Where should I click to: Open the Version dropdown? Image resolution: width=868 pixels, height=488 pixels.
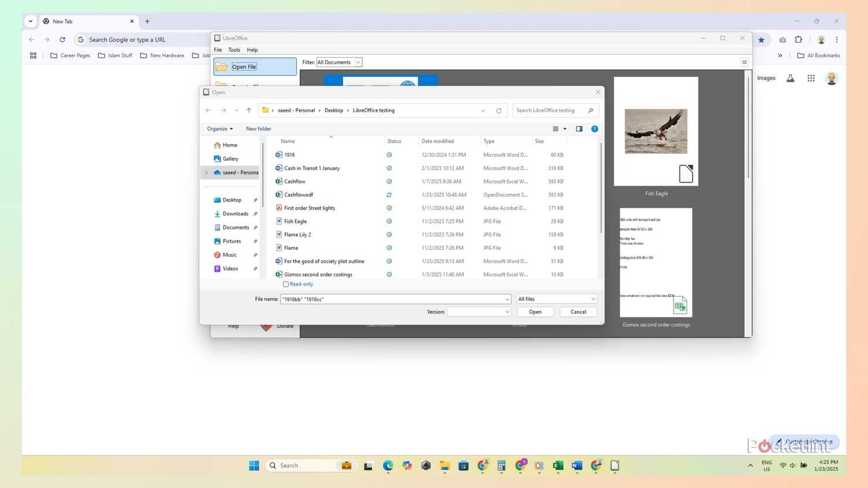(478, 312)
